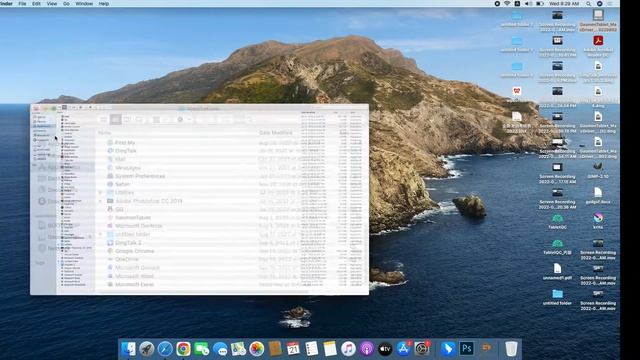Expand Adobe Photoshop CC 2019 folder

100,201
